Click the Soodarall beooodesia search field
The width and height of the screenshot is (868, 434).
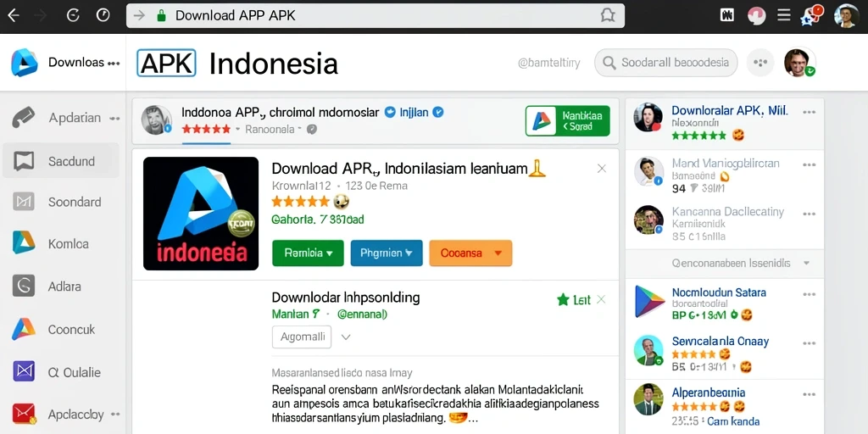coord(666,63)
